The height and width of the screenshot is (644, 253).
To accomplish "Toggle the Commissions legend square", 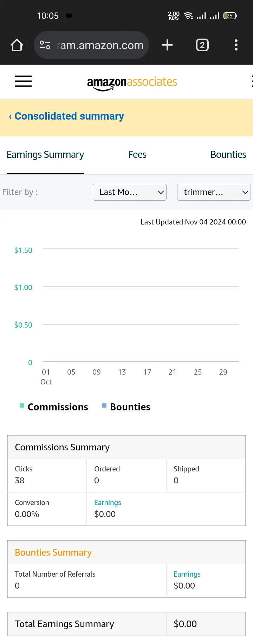I will 22,405.
